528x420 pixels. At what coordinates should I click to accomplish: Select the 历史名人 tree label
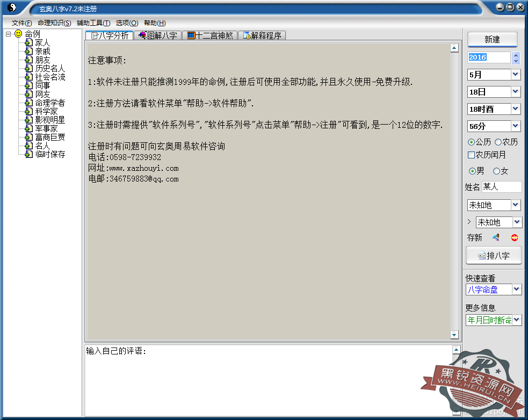point(50,68)
